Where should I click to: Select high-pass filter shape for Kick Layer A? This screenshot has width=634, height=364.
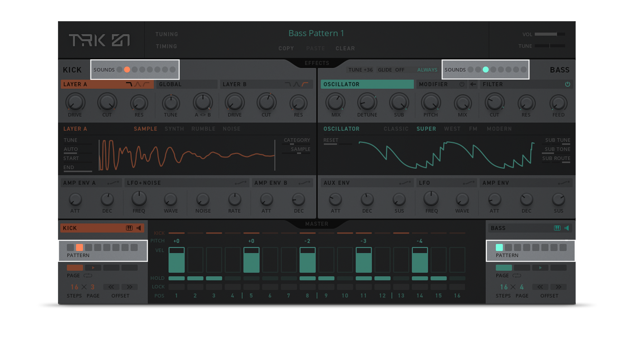pyautogui.click(x=145, y=84)
